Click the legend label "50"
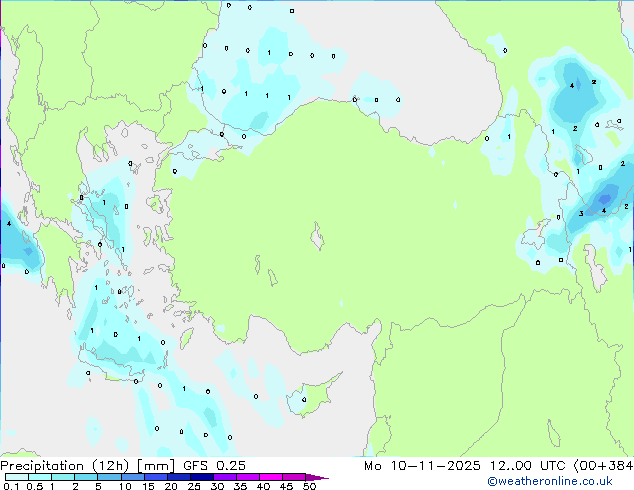This screenshot has height=490, width=634. pyautogui.click(x=309, y=486)
